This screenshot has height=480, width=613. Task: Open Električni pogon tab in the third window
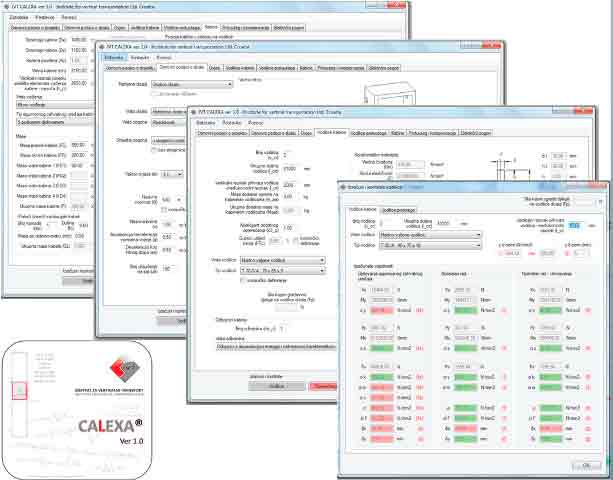(475, 133)
